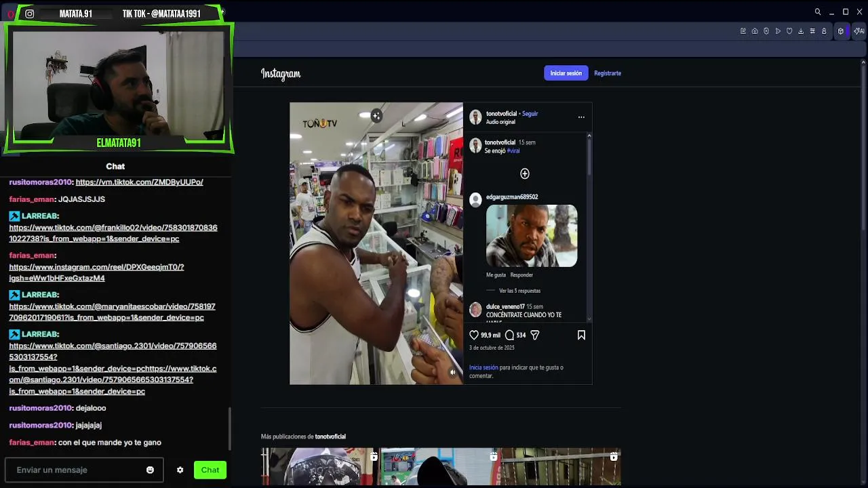Open the downloads icon in browser toolbar
868x488 pixels.
click(x=801, y=31)
